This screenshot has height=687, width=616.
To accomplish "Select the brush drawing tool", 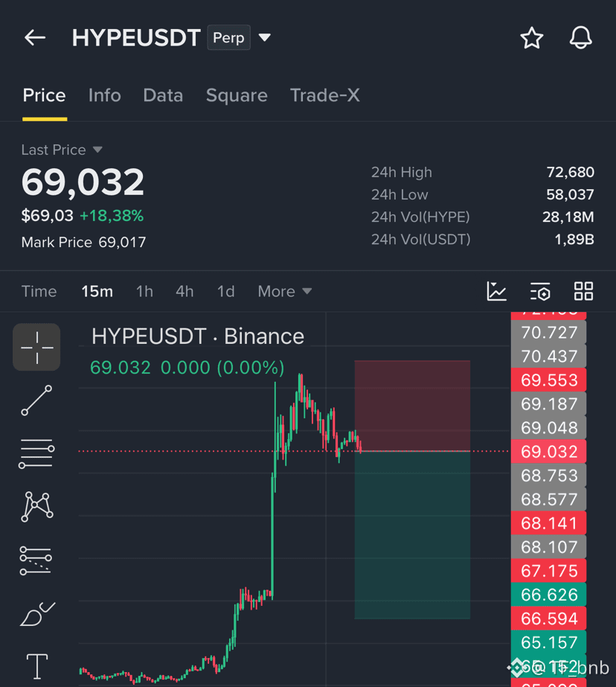I will tap(38, 614).
